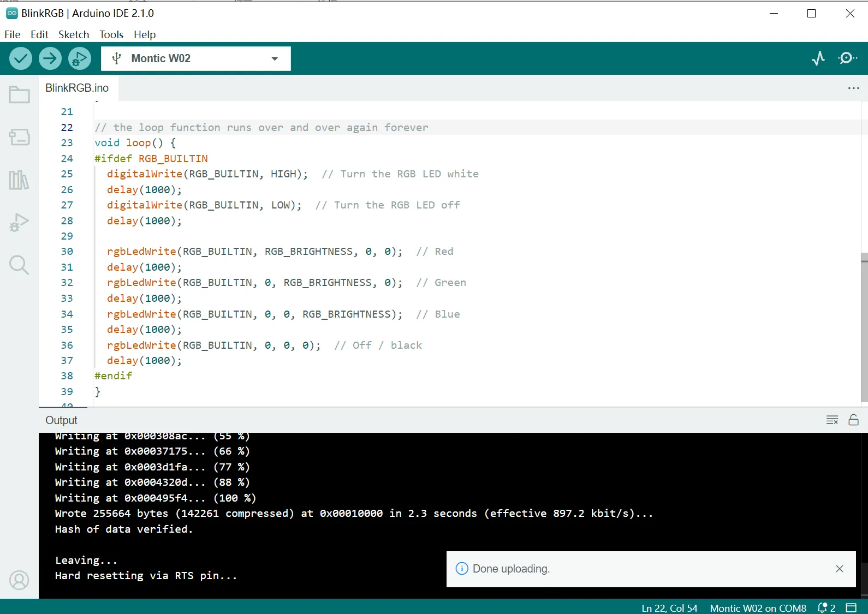Open the Boards Manager sidebar
Screen dimensions: 868x614
tap(19, 137)
